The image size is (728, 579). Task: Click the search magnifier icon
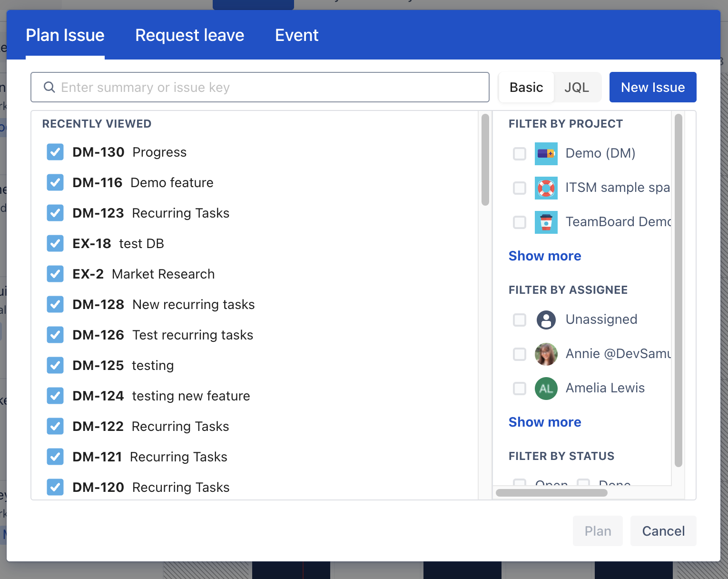click(x=49, y=87)
